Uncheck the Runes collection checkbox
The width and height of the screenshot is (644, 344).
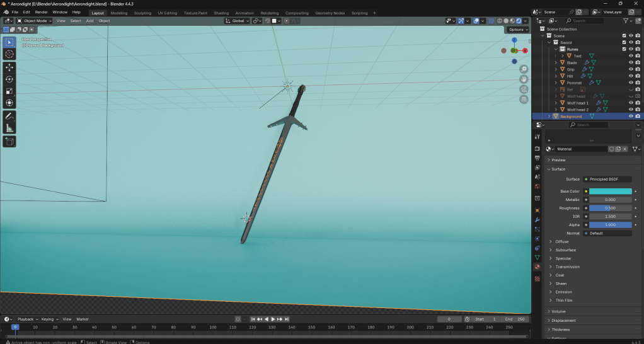pos(624,49)
